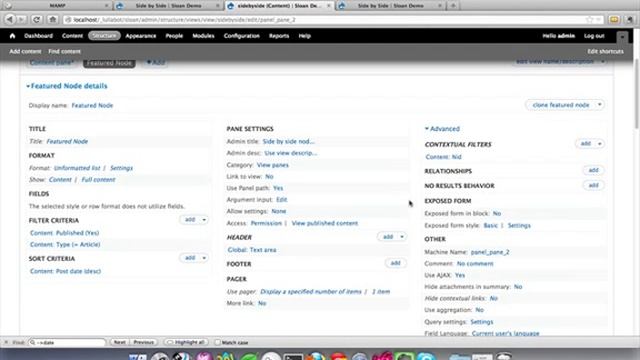Go back with the browser back arrow
The height and width of the screenshot is (360, 640).
(x=10, y=19)
